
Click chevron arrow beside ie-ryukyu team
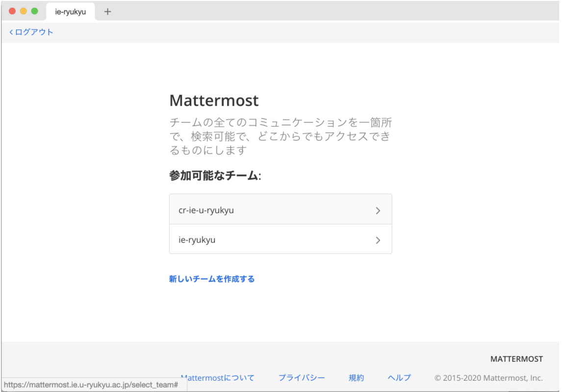[378, 240]
